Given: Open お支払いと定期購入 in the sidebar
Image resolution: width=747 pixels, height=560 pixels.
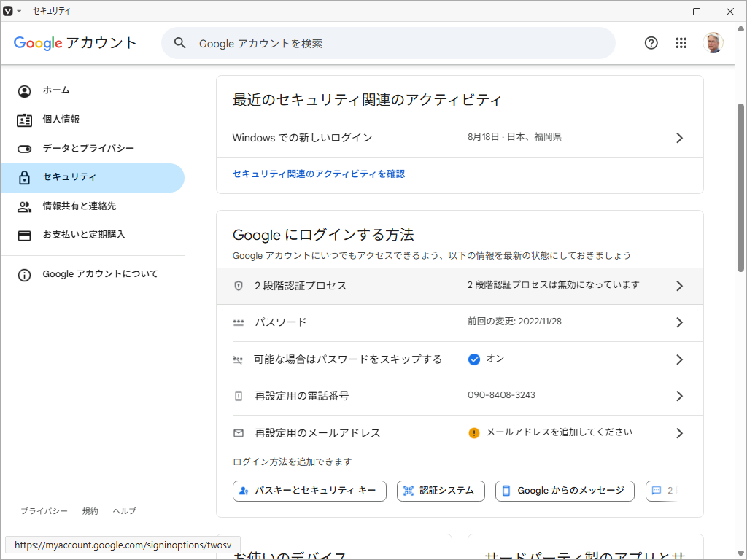Looking at the screenshot, I should point(84,235).
